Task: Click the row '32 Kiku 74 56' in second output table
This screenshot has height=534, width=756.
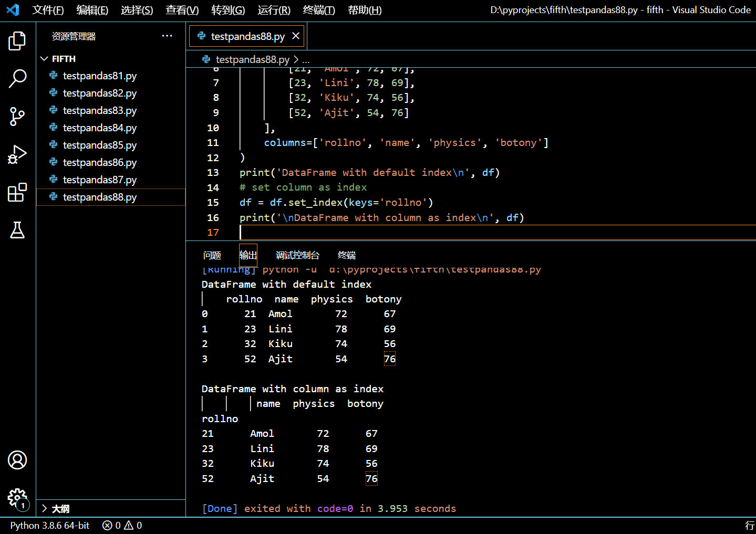Action: tap(289, 464)
